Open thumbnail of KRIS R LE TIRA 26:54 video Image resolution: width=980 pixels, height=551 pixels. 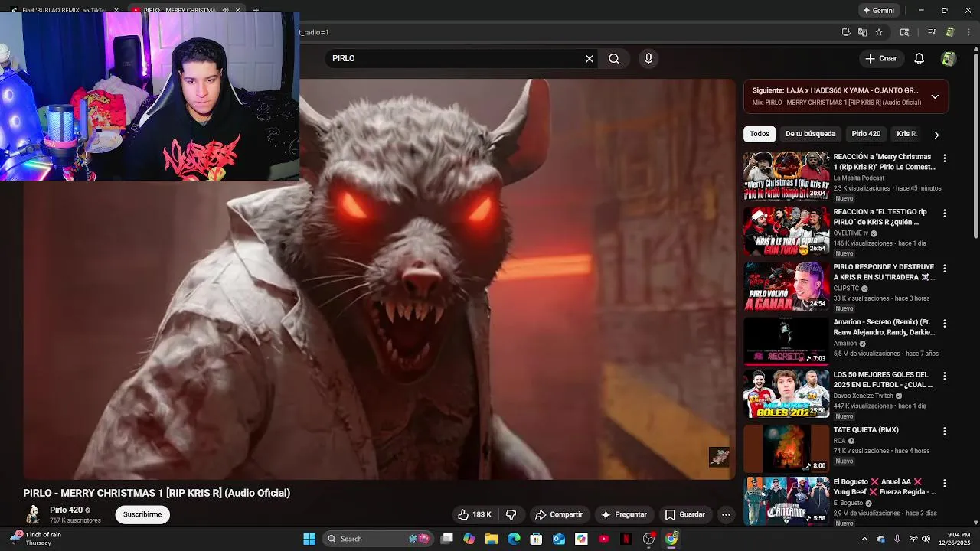pyautogui.click(x=786, y=230)
